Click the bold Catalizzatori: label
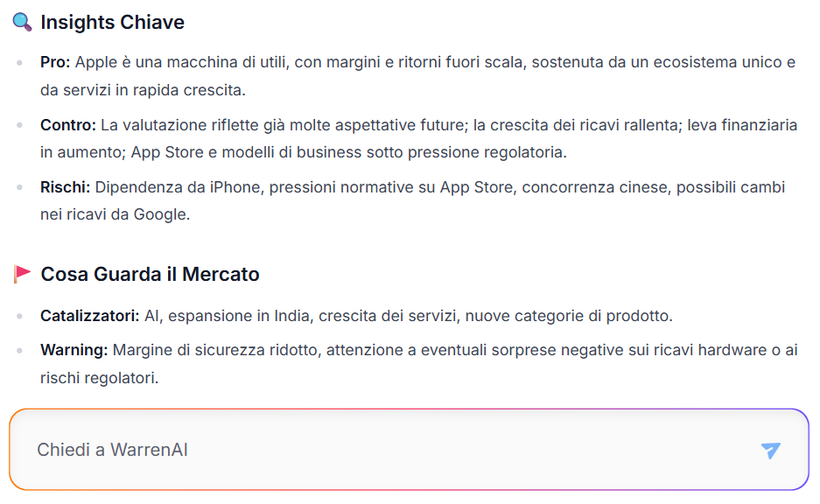The height and width of the screenshot is (504, 820). pos(90,316)
